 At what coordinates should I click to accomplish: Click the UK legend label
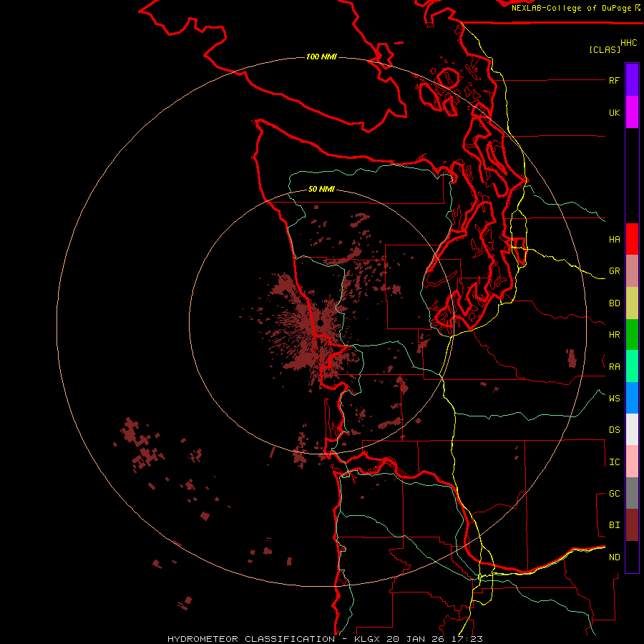[614, 112]
